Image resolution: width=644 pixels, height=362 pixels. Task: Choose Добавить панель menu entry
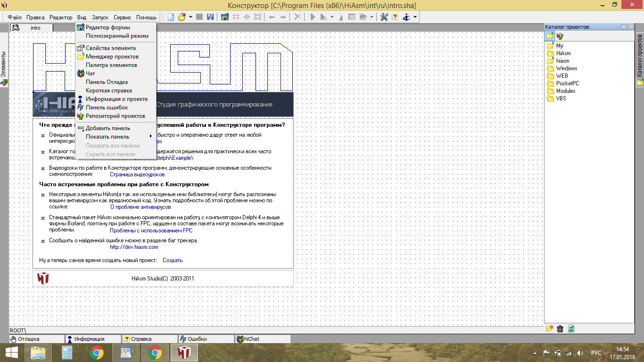click(x=116, y=128)
